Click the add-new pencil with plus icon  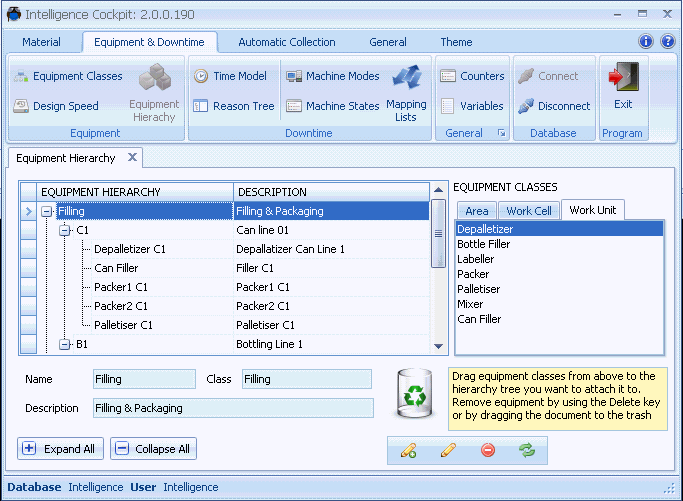408,450
